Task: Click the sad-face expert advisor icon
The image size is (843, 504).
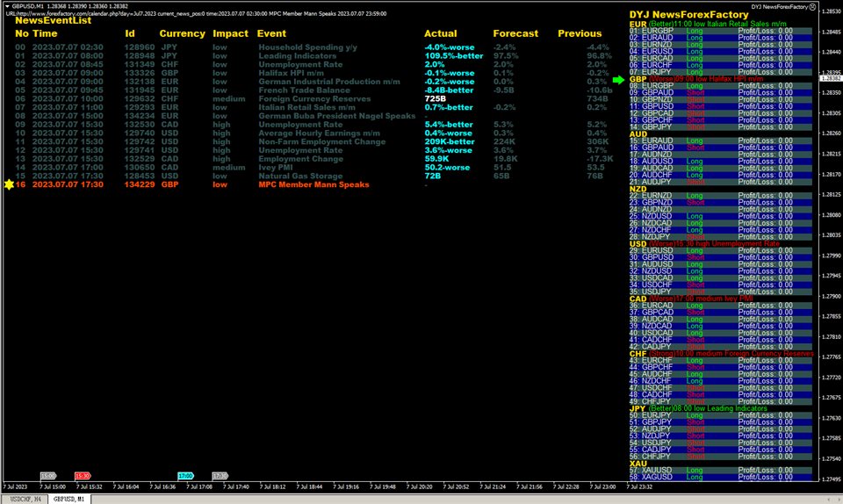Action: click(812, 7)
